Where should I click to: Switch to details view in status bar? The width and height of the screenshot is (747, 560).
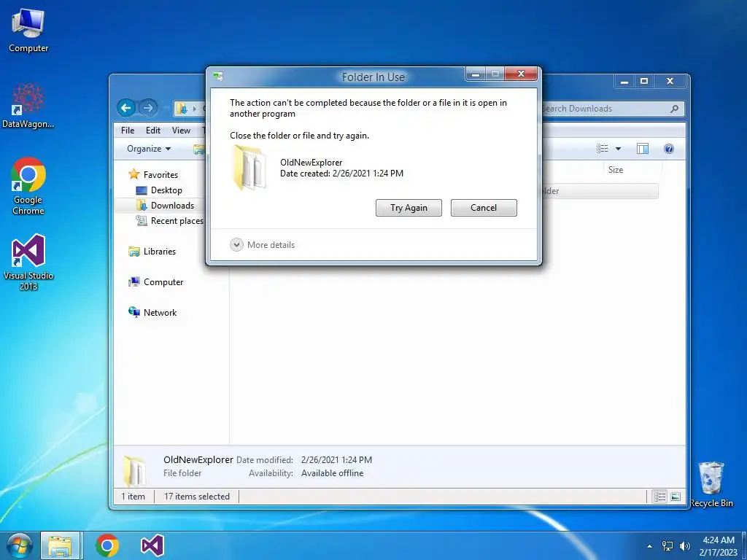pyautogui.click(x=659, y=497)
